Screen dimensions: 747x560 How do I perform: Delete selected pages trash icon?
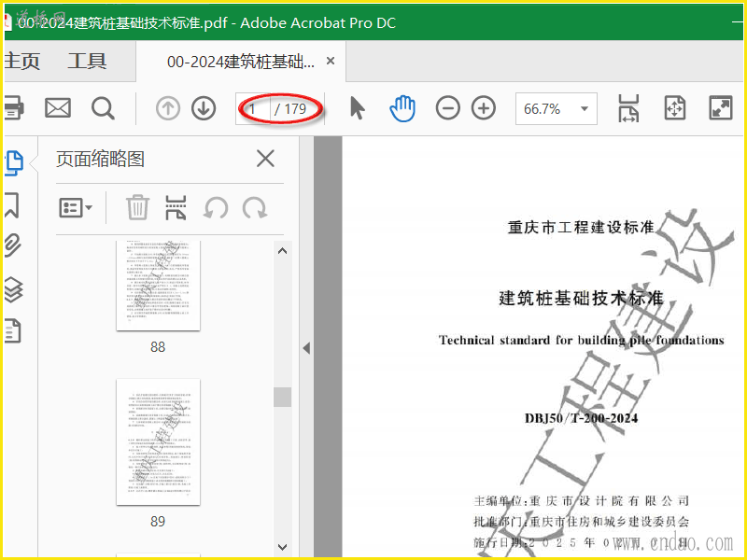click(137, 207)
